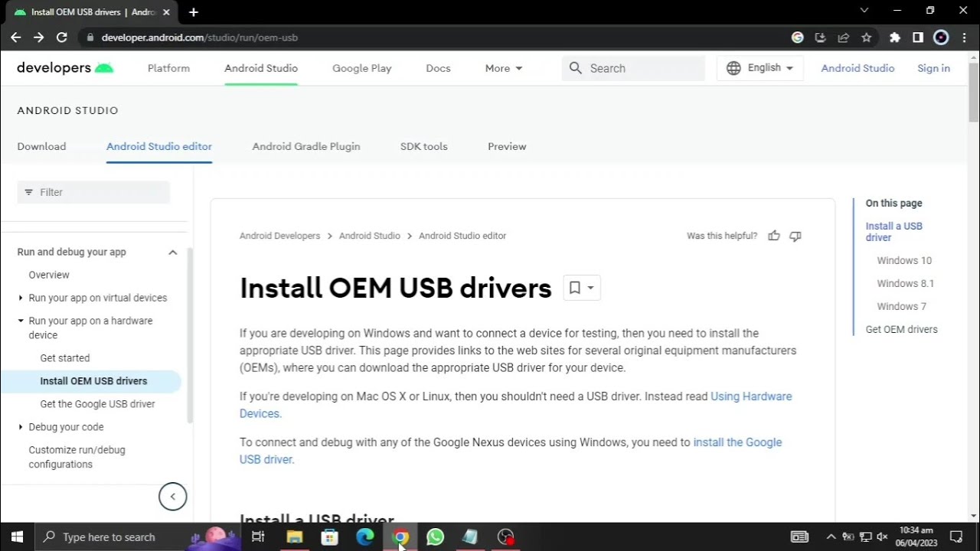980x551 pixels.
Task: Open a new browser tab with plus
Action: pos(194,12)
